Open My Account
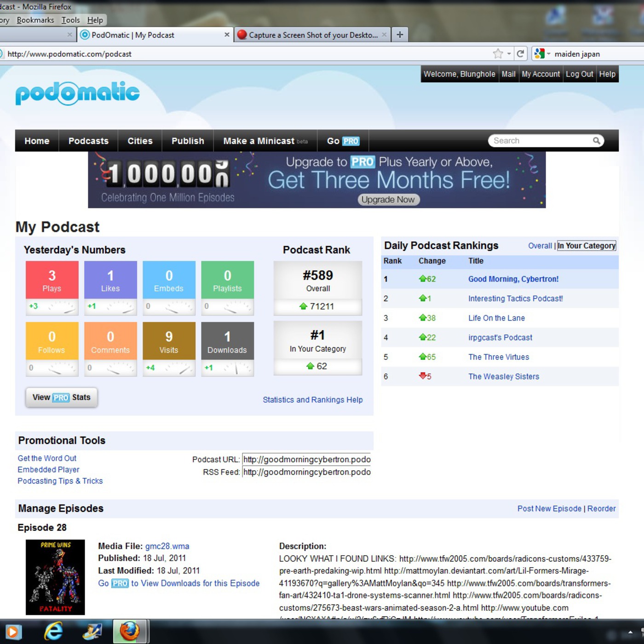This screenshot has height=644, width=644. [540, 74]
